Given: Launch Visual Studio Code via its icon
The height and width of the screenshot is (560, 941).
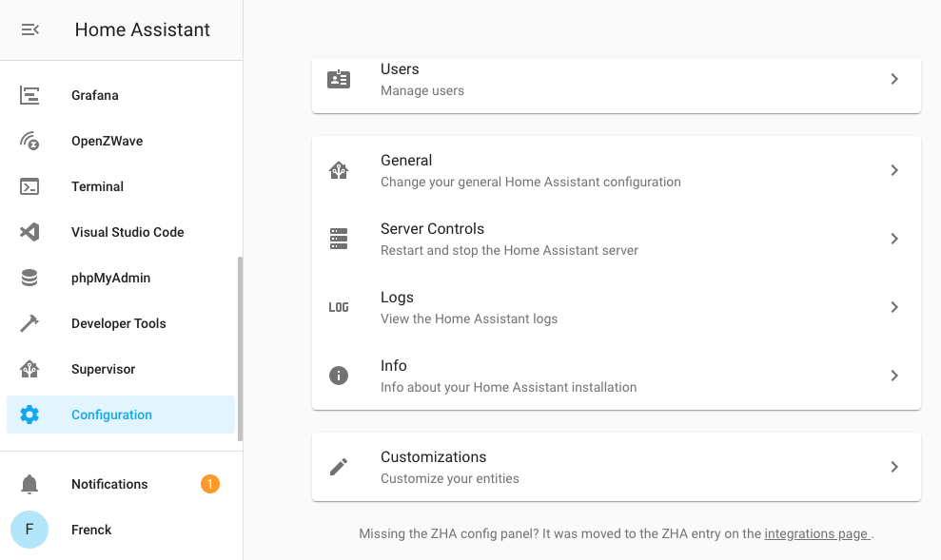Looking at the screenshot, I should 29,232.
